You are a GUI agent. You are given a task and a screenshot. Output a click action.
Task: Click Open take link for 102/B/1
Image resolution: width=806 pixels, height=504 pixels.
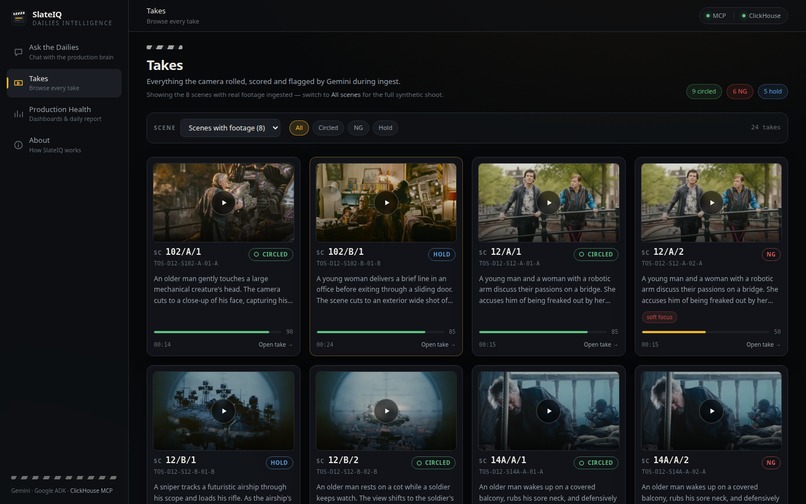(438, 345)
